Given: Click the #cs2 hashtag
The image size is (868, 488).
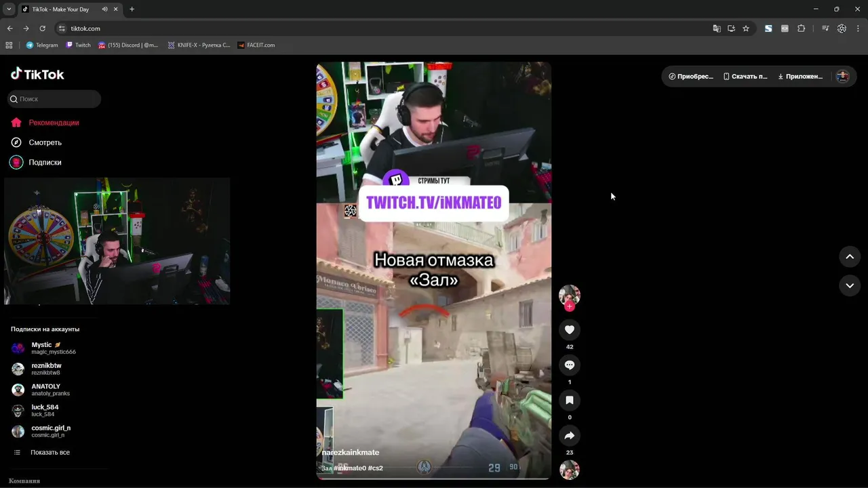Looking at the screenshot, I should [x=376, y=468].
